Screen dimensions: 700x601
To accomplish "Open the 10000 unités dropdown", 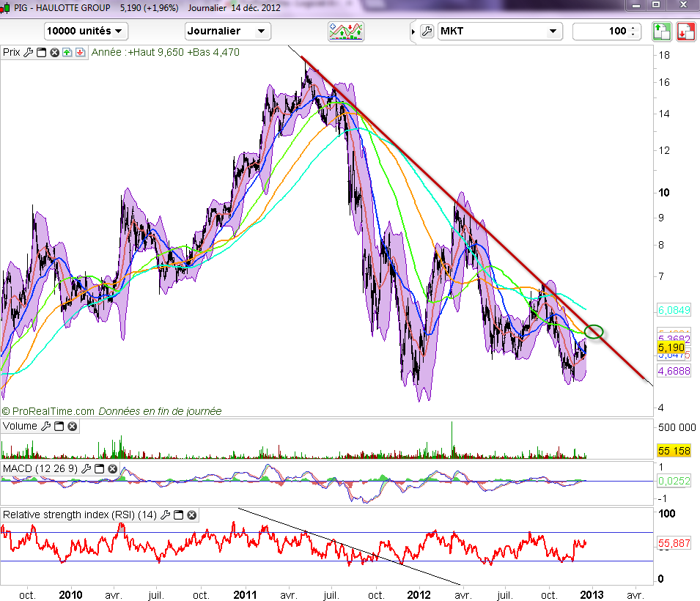I will click(x=86, y=32).
